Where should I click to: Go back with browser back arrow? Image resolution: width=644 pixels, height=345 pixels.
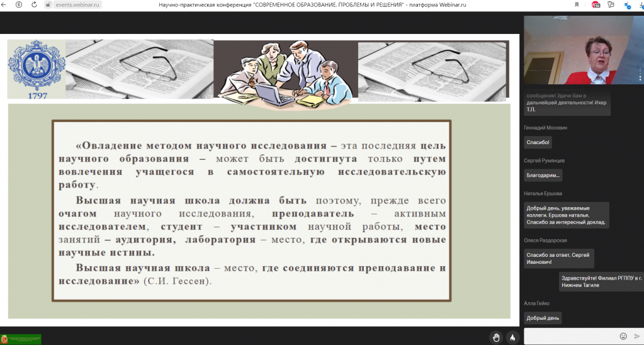[5, 4]
